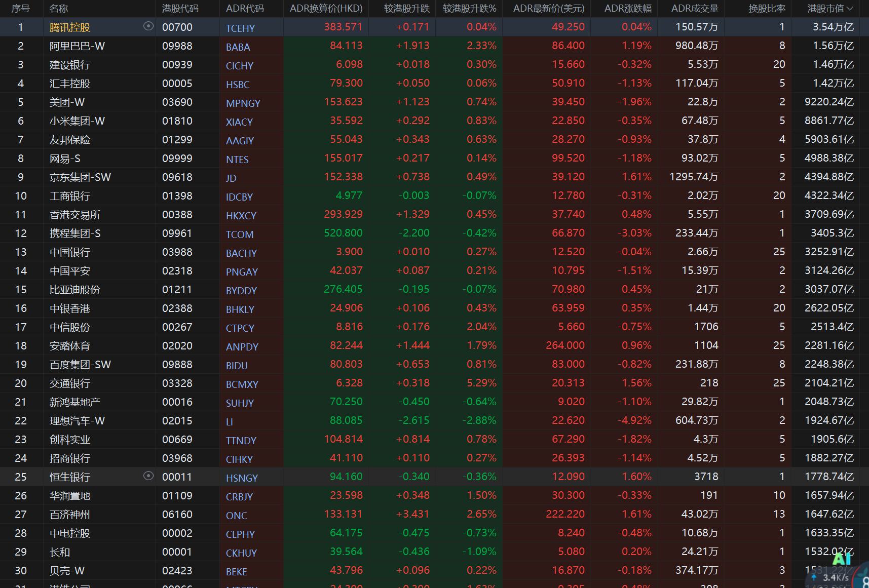
Task: Click the BYDDY ADR code
Action: coord(241,291)
